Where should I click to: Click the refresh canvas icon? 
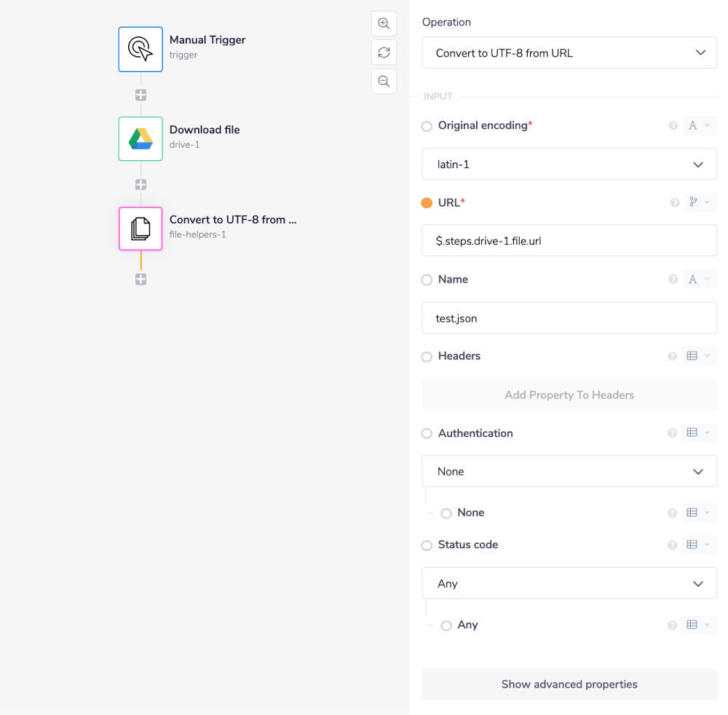click(384, 52)
